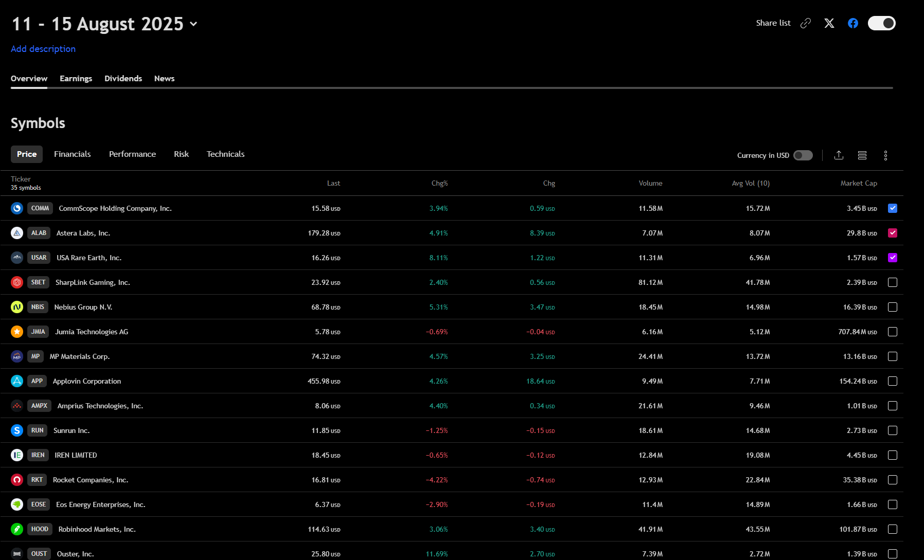Image resolution: width=924 pixels, height=560 pixels.
Task: Open the News tab
Action: [164, 78]
